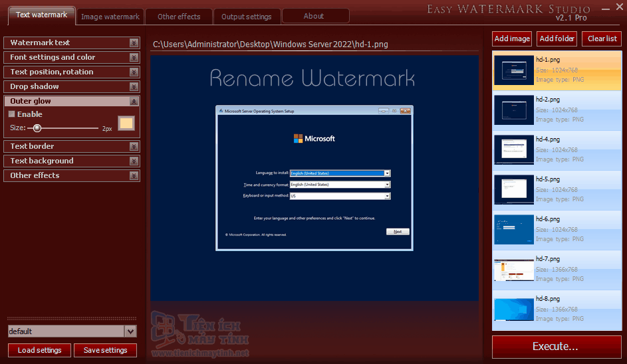Go to the Output settings tab

click(246, 17)
